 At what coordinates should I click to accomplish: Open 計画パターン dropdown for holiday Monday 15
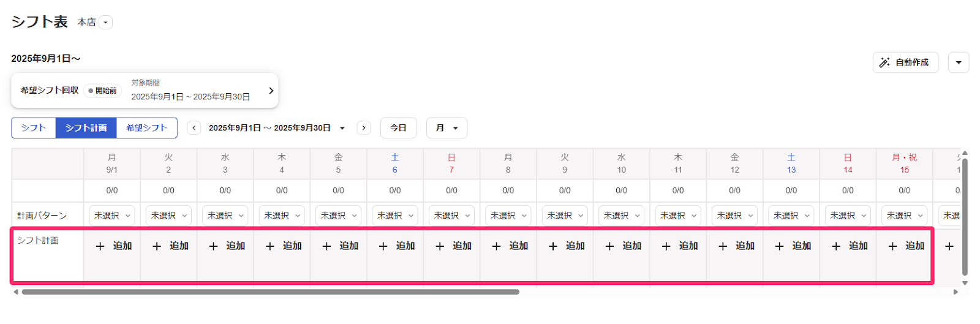tap(905, 216)
